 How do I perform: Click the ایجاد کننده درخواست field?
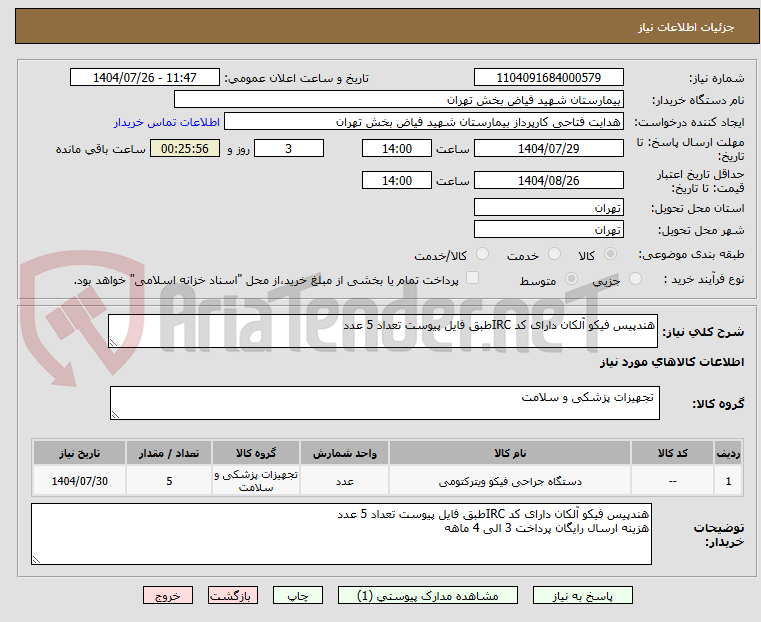[424, 122]
